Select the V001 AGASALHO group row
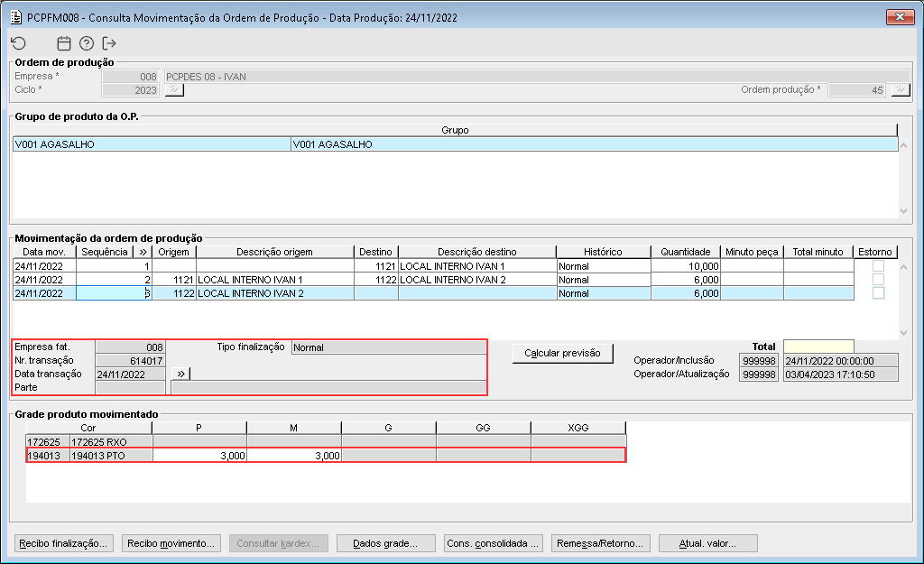924x564 pixels. click(x=456, y=144)
